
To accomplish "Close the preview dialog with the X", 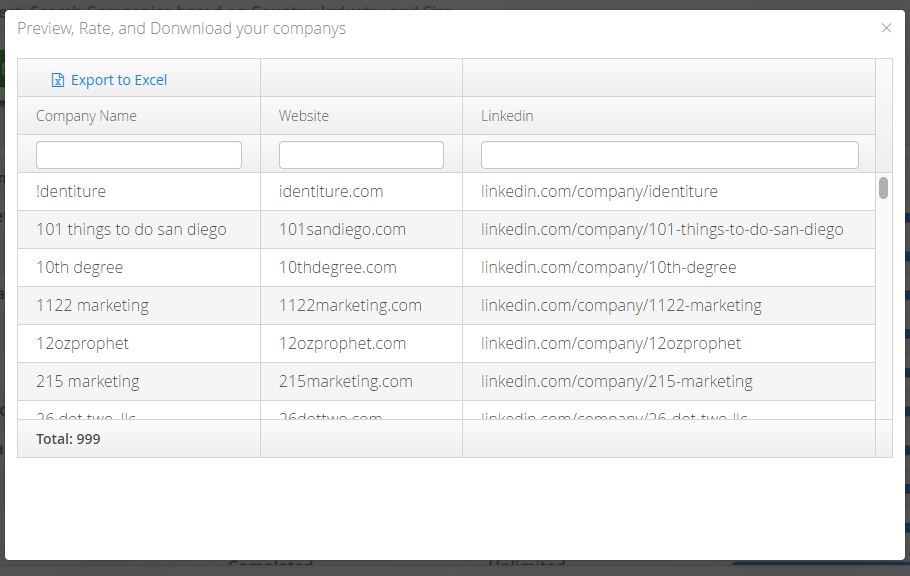I will (x=886, y=28).
